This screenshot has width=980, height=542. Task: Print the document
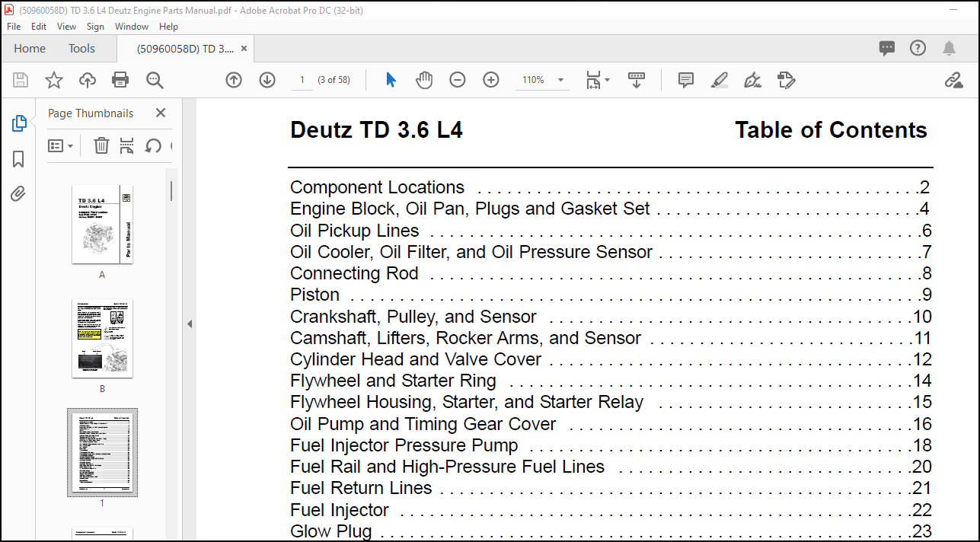tap(120, 80)
